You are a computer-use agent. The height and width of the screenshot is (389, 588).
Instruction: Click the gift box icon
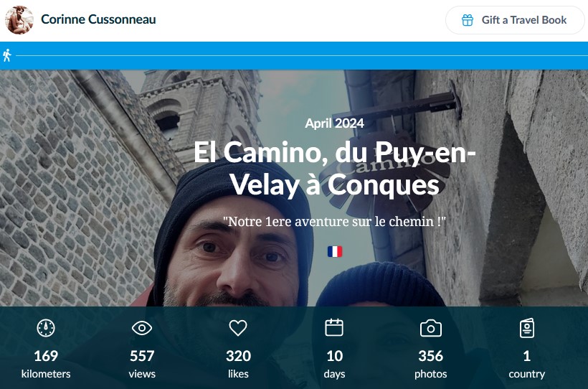coord(468,20)
